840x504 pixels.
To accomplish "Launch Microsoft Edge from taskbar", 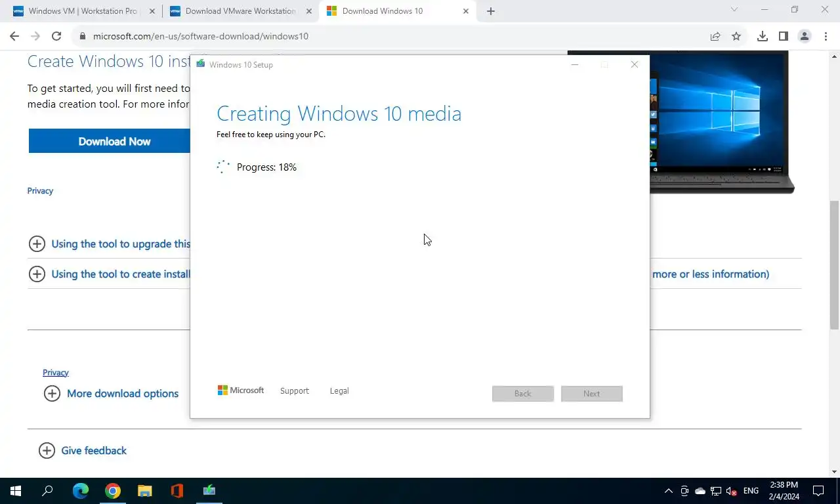I will (81, 491).
